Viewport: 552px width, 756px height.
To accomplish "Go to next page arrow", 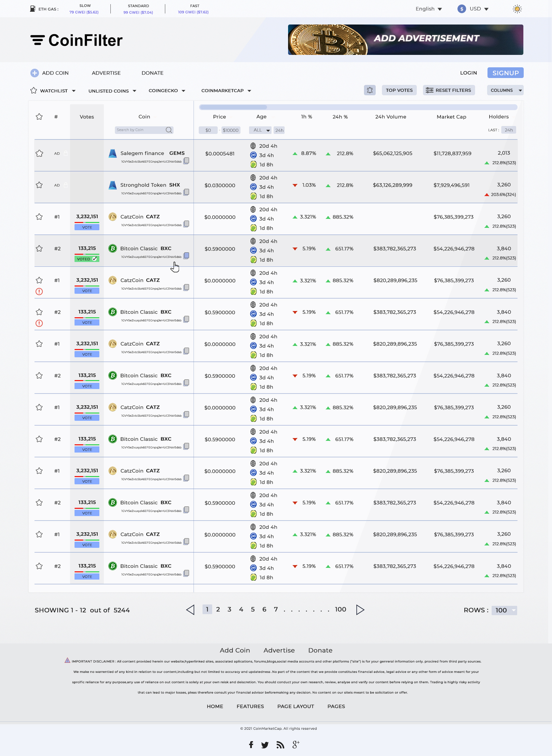I will pyautogui.click(x=360, y=610).
